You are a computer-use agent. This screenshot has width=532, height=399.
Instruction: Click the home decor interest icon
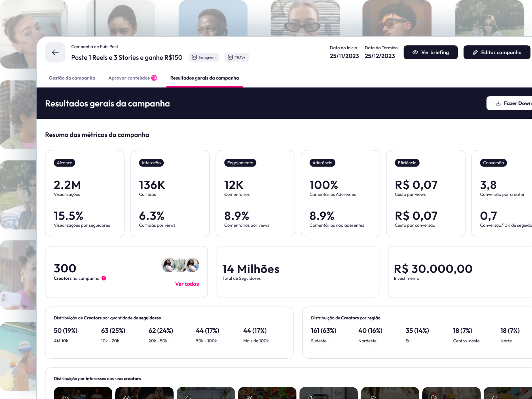[188, 397]
